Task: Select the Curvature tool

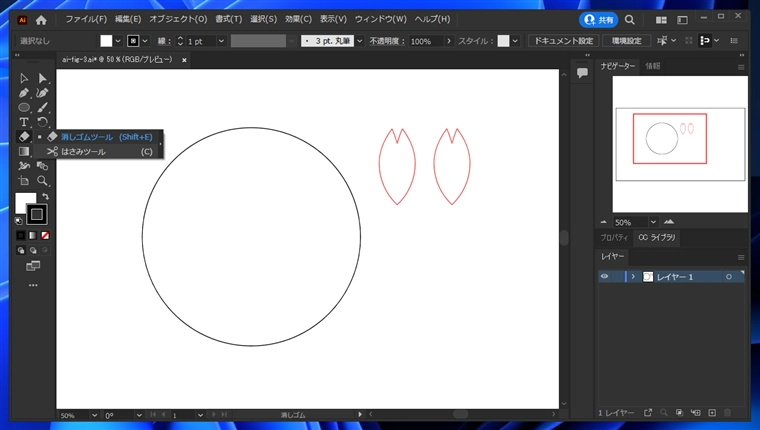Action: 42,93
